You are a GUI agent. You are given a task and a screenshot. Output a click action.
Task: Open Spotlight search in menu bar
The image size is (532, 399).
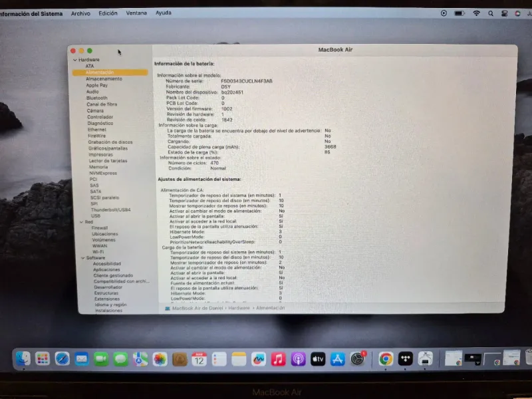491,13
